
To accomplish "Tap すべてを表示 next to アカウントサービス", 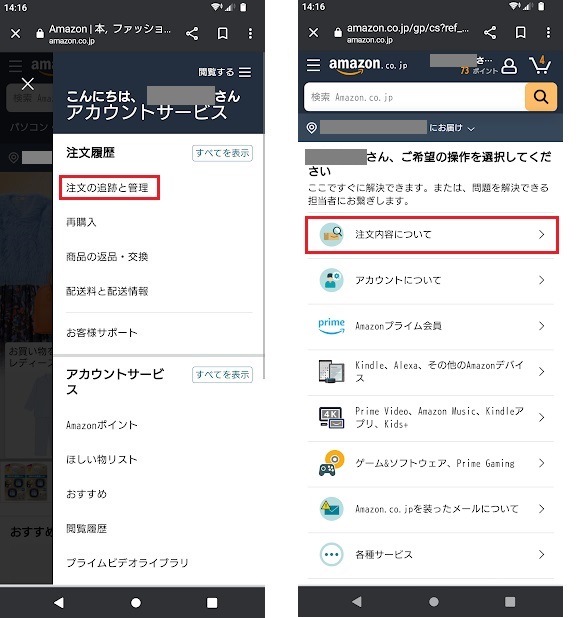I will [222, 374].
